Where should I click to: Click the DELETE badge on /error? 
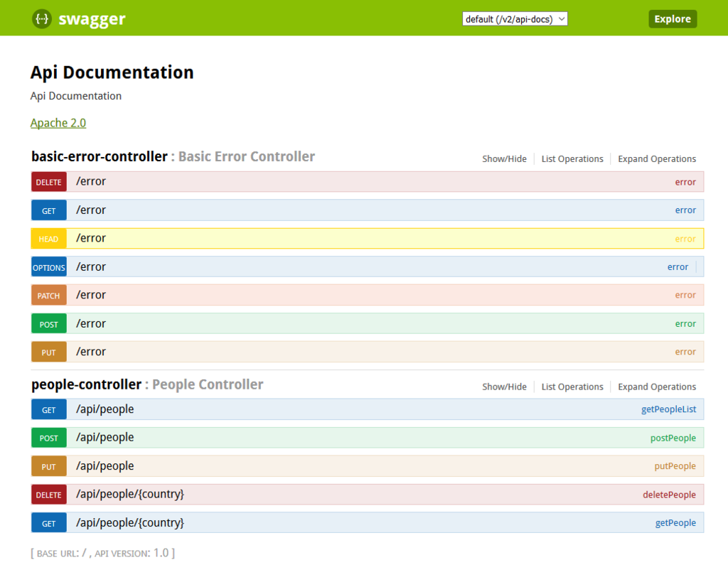(49, 182)
